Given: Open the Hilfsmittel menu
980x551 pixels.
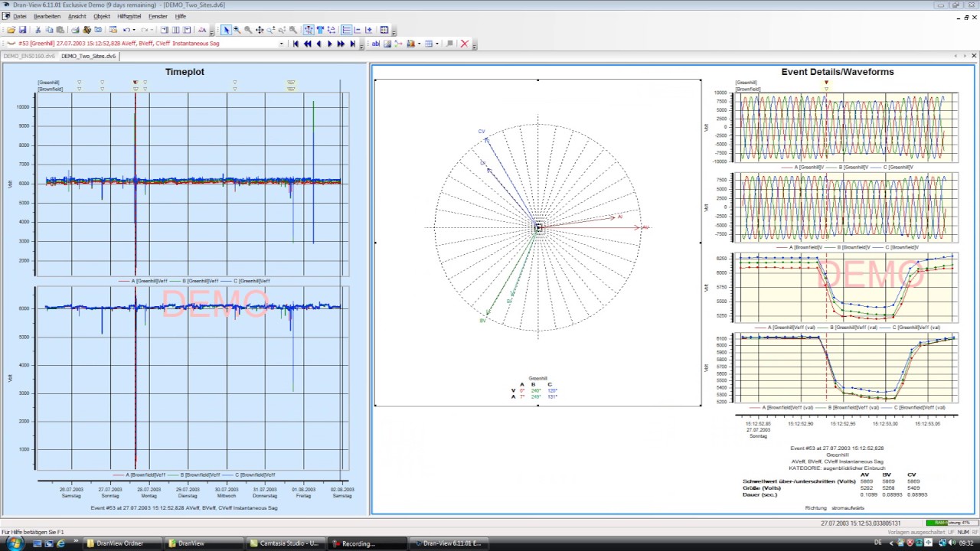Looking at the screenshot, I should coord(129,16).
